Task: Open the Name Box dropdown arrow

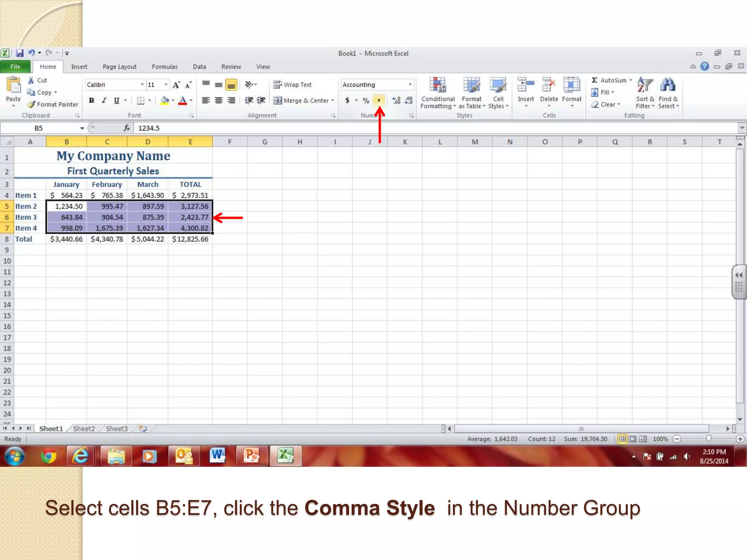Action: pos(82,128)
